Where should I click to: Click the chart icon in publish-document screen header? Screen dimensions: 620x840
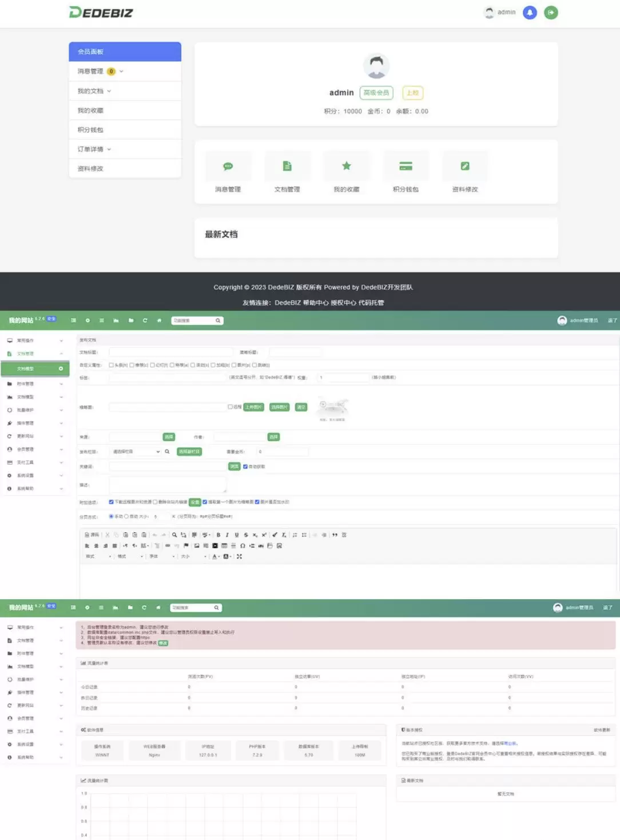[116, 320]
